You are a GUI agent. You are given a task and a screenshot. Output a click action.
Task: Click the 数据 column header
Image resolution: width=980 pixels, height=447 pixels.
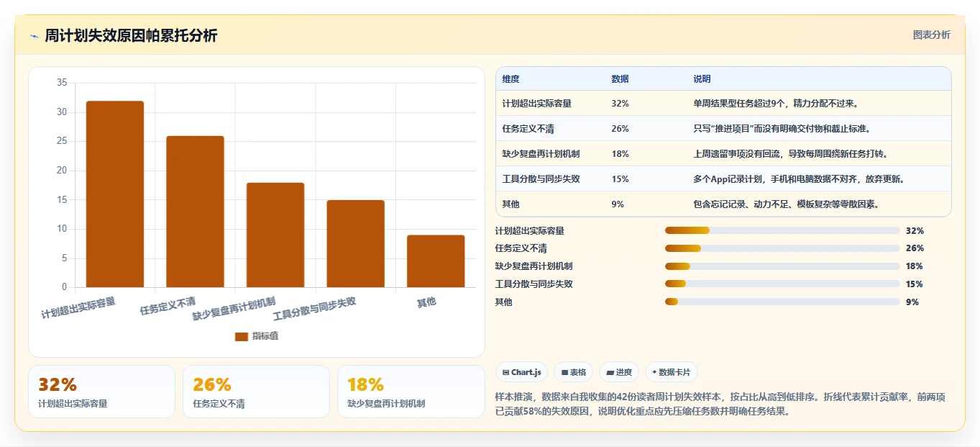pyautogui.click(x=620, y=79)
